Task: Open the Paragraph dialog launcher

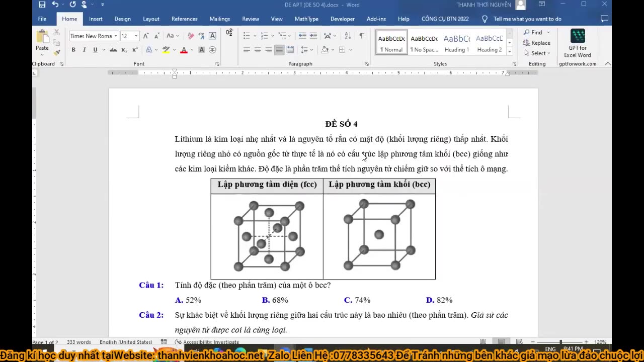Action: pyautogui.click(x=367, y=64)
